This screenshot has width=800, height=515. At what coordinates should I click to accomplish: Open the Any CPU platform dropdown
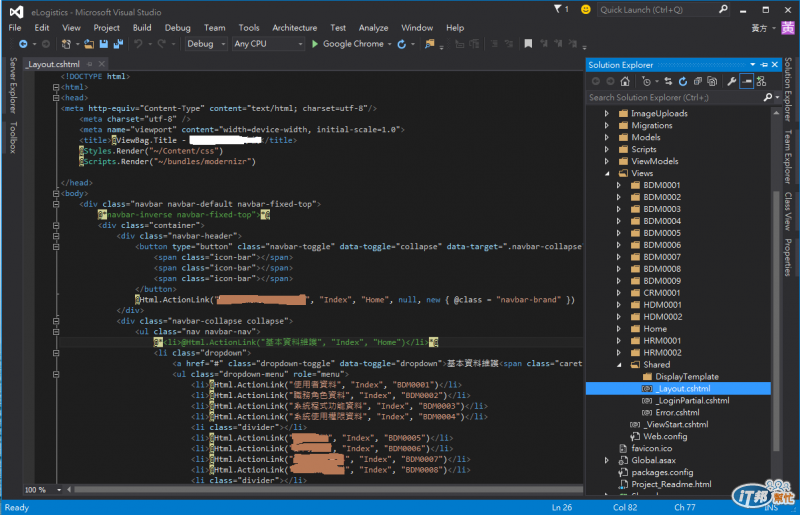point(267,44)
